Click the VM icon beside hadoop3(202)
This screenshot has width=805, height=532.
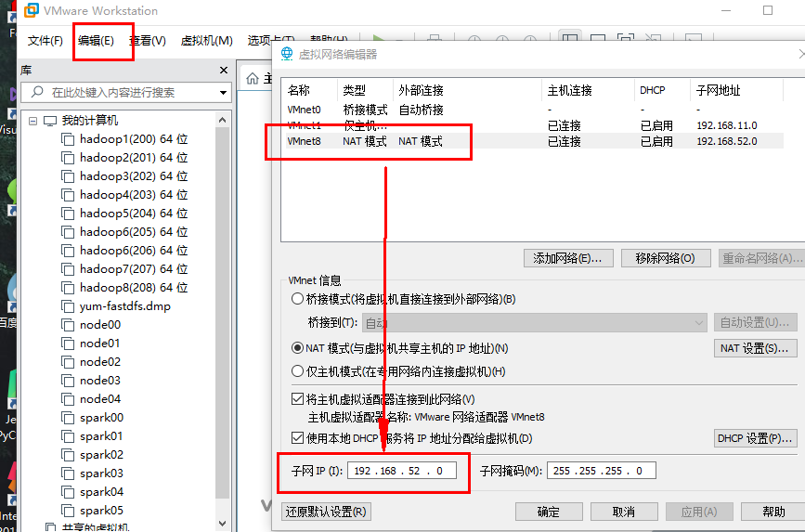(68, 176)
